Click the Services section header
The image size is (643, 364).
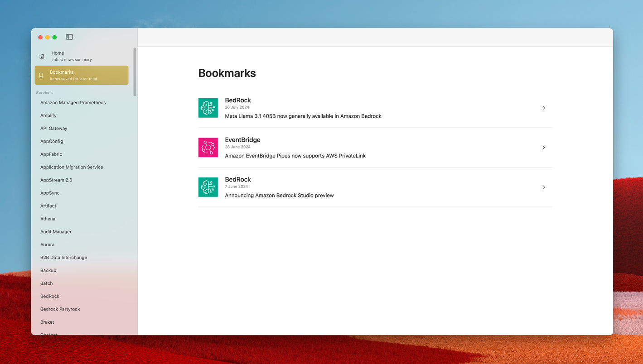point(44,93)
